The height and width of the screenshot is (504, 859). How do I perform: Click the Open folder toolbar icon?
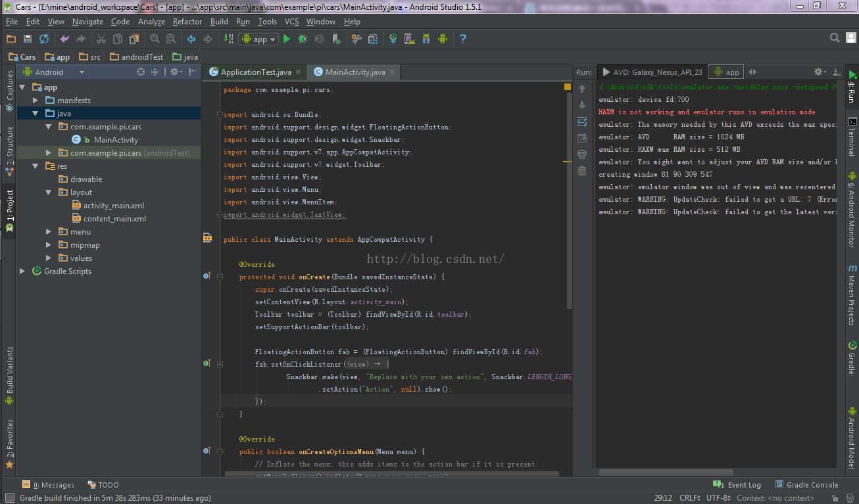(11, 39)
